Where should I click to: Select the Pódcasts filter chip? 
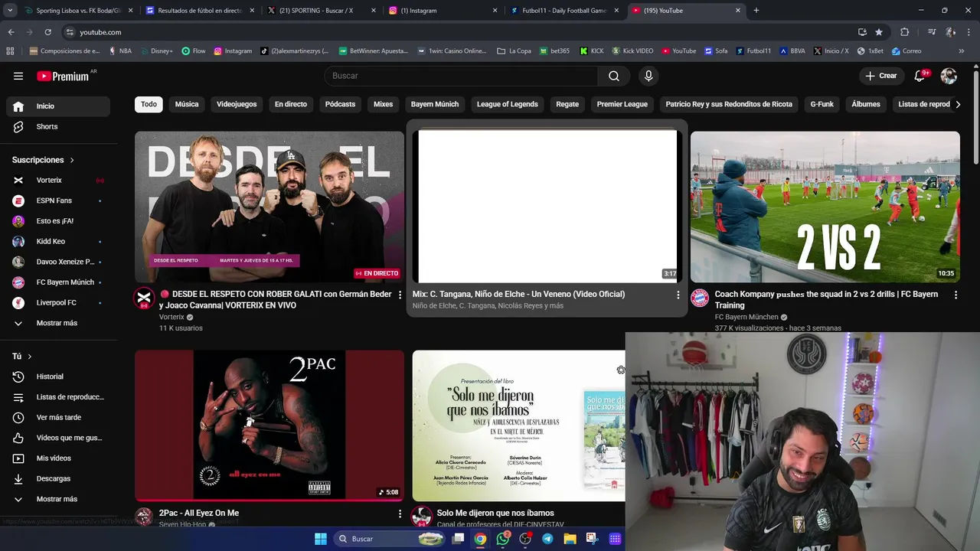(x=340, y=104)
